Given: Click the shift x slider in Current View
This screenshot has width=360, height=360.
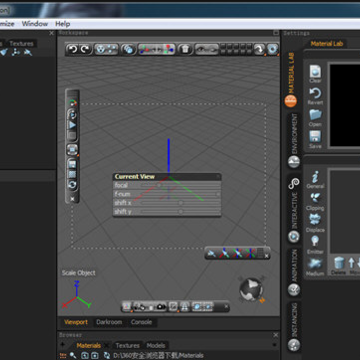Looking at the screenshot, I should pos(180,203).
